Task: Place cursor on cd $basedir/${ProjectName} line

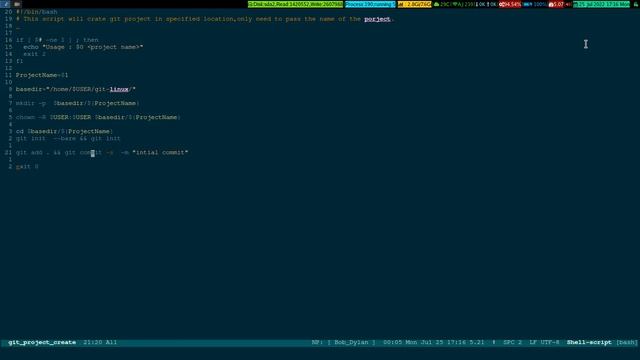Action: [x=64, y=131]
